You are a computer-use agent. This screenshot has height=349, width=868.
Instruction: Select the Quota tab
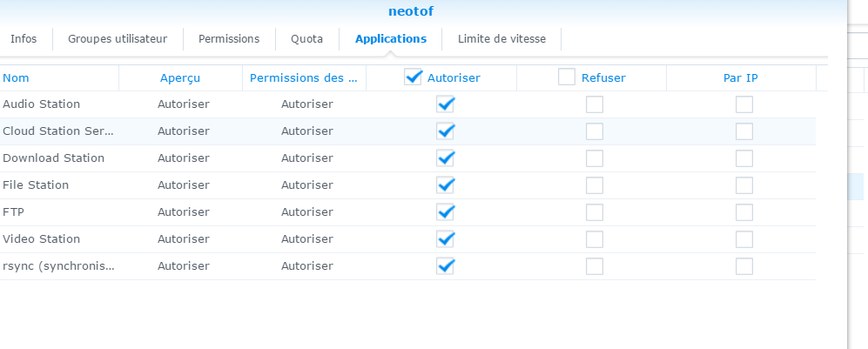tap(306, 39)
